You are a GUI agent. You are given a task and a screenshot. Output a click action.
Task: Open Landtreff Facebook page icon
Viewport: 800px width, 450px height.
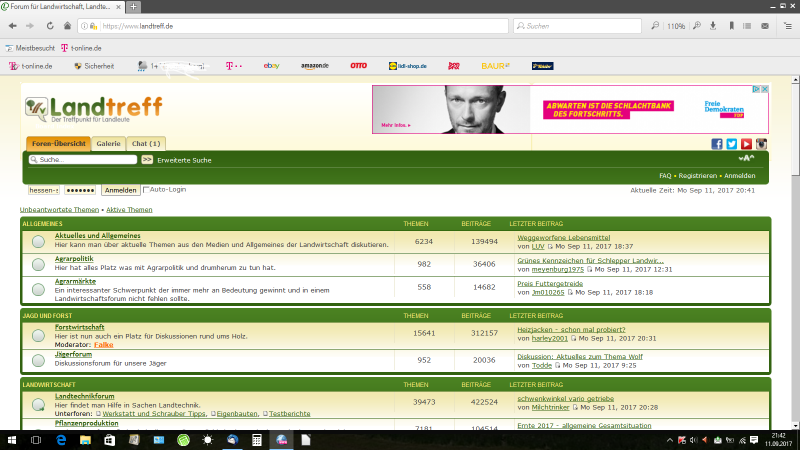click(717, 144)
